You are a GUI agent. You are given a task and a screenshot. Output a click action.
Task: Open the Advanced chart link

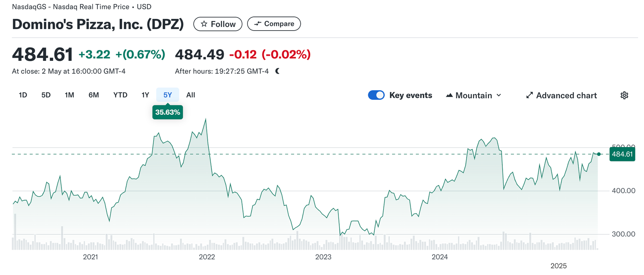[x=561, y=95]
